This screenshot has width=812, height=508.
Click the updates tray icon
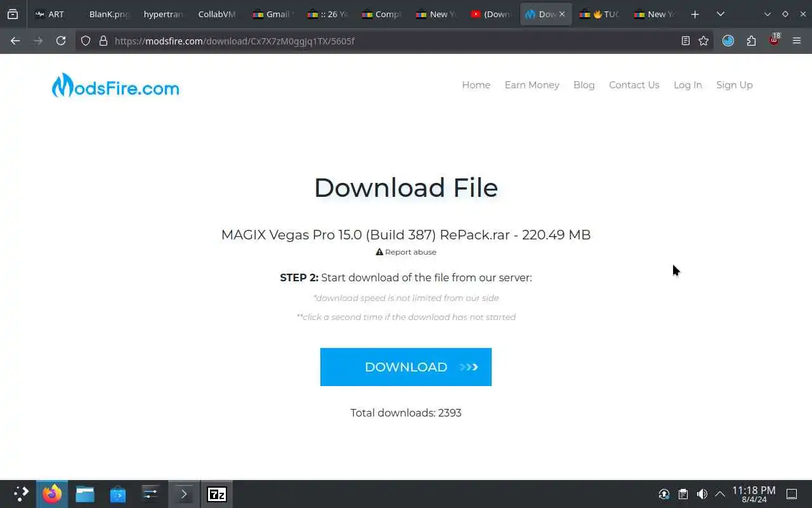[x=664, y=494]
